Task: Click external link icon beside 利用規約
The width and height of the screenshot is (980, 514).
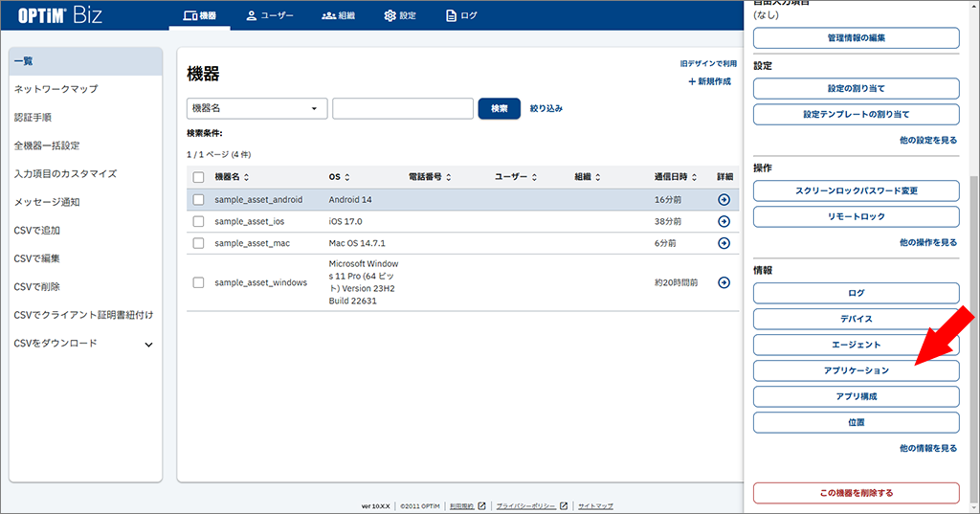Action: pos(482,506)
